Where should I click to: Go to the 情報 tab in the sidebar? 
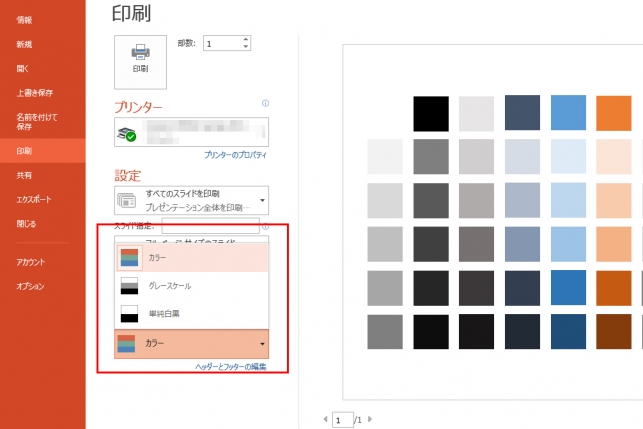(24, 20)
